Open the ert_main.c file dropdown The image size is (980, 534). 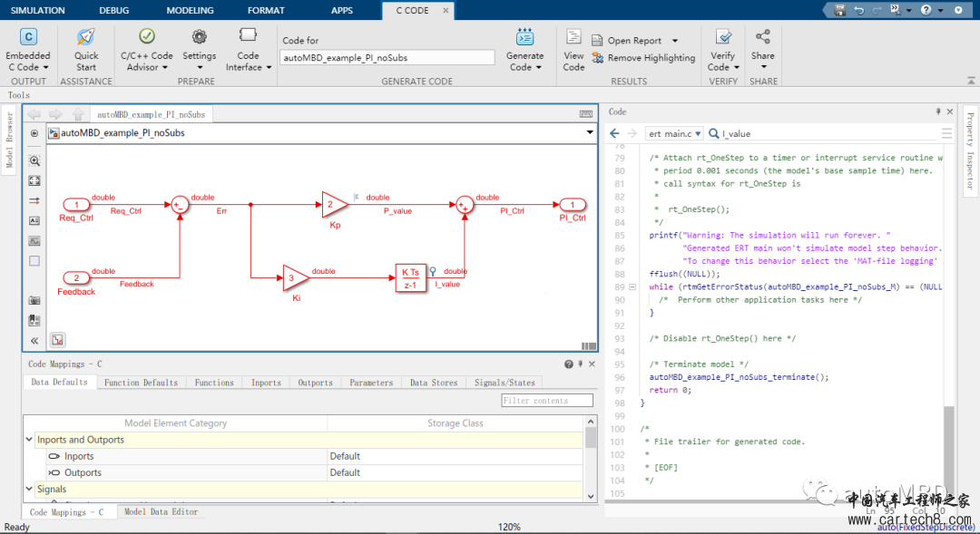point(674,133)
